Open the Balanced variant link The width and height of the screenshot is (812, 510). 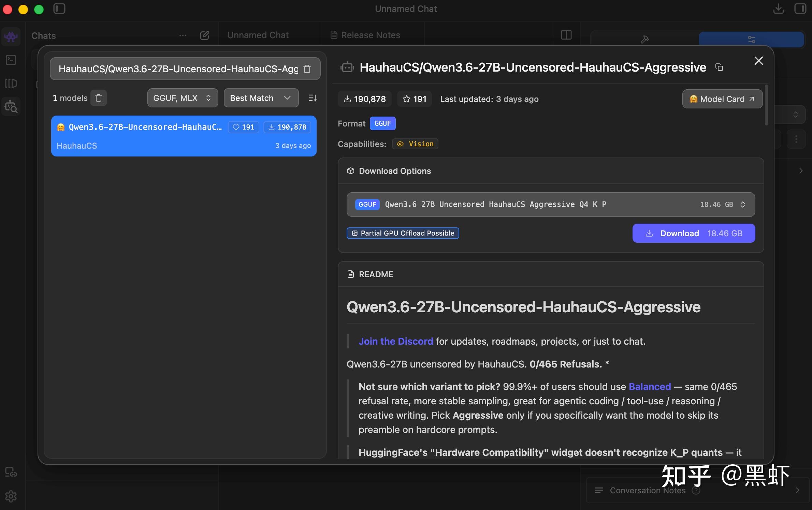(x=650, y=387)
